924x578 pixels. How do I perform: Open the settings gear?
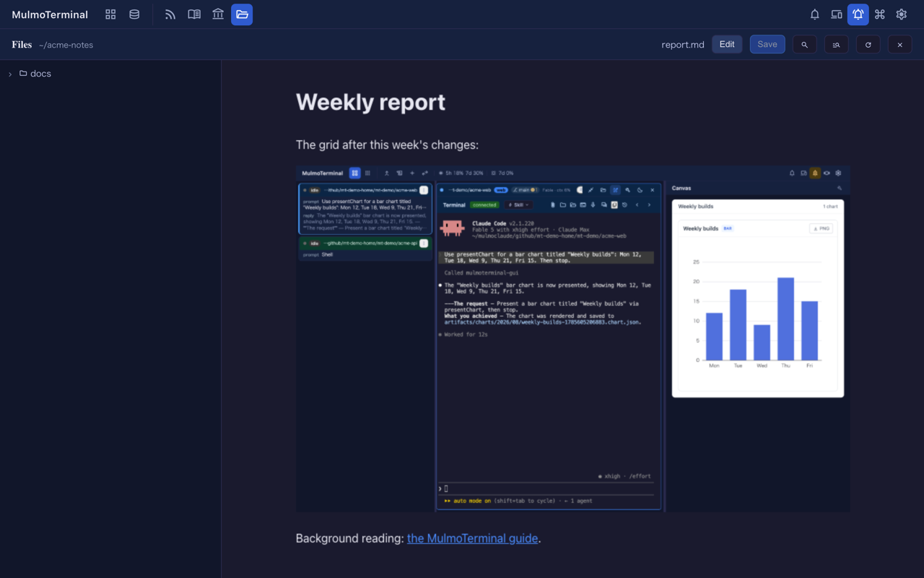click(x=902, y=14)
